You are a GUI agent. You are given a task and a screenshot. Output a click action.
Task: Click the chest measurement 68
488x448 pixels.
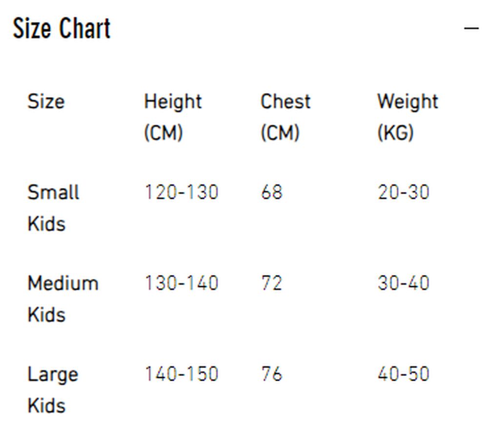pos(271,193)
